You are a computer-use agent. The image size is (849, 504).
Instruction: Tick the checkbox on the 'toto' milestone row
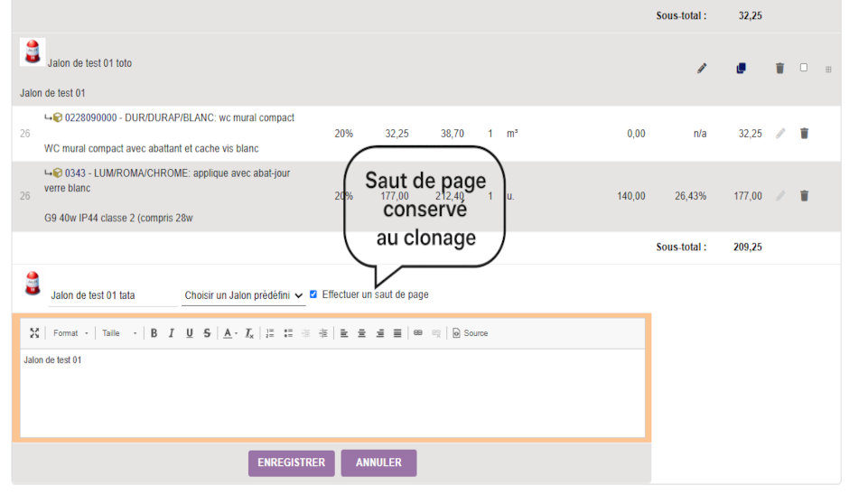pos(804,68)
